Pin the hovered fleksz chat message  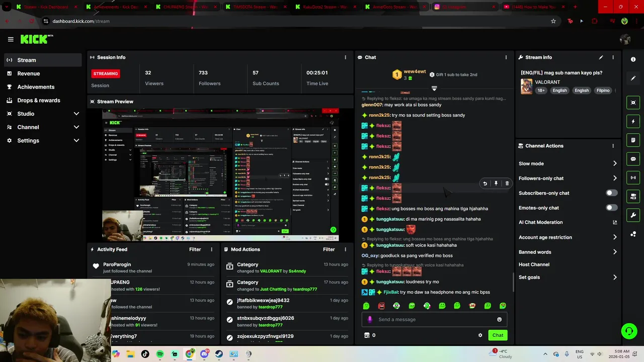pyautogui.click(x=496, y=184)
